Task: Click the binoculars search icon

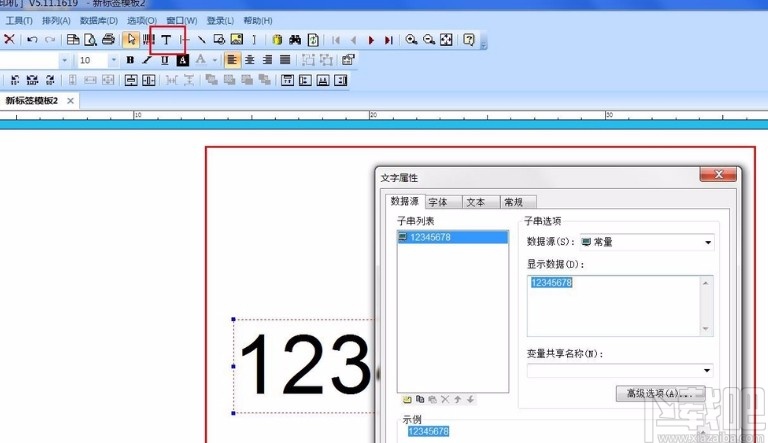Action: [x=295, y=40]
